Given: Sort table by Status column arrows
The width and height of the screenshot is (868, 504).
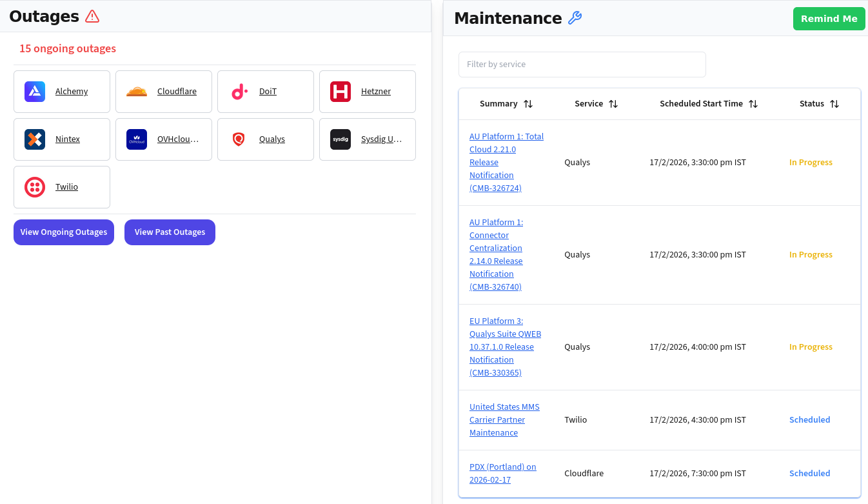Looking at the screenshot, I should pos(834,104).
